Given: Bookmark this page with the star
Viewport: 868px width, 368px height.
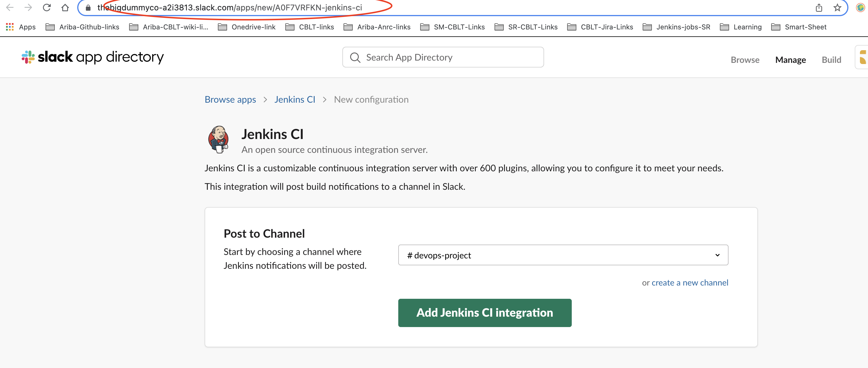Looking at the screenshot, I should (837, 7).
